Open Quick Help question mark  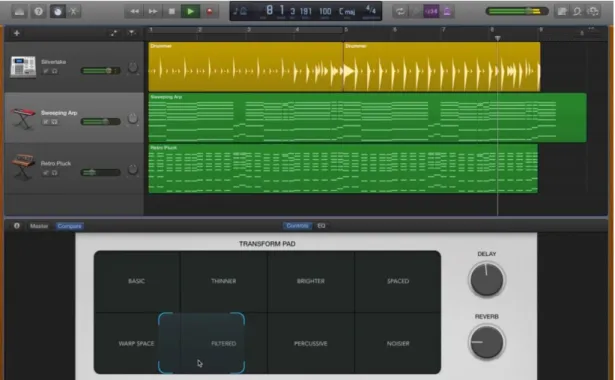click(x=38, y=11)
